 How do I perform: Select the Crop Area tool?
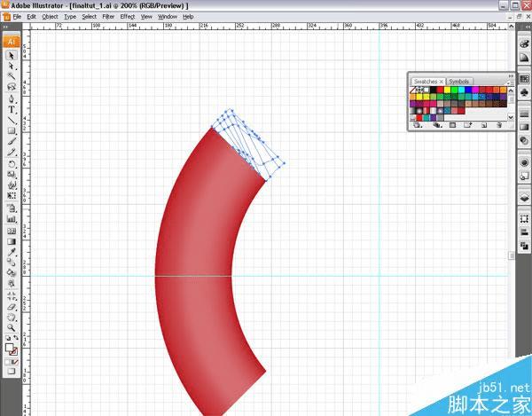pyautogui.click(x=12, y=296)
